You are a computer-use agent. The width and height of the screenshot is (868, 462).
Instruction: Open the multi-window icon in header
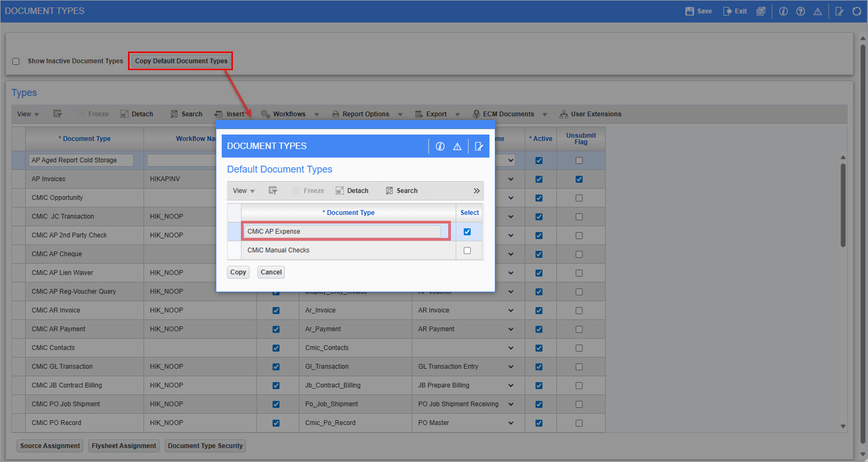[760, 11]
